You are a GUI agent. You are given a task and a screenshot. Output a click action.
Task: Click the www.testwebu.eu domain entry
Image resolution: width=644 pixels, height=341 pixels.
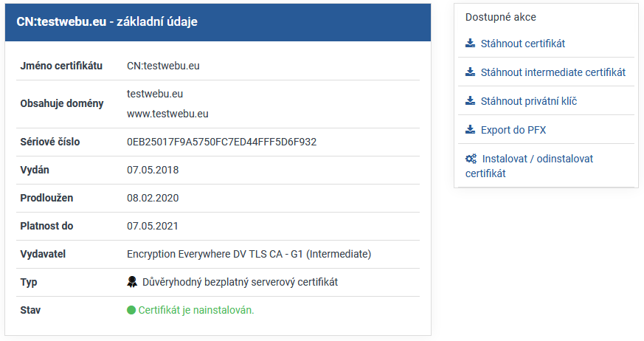point(167,114)
